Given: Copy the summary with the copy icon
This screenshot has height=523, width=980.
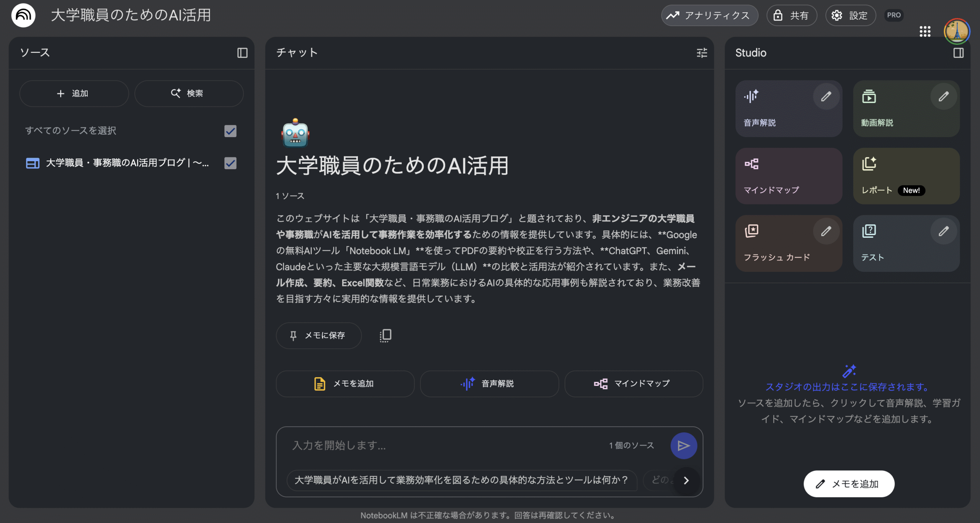Looking at the screenshot, I should coord(385,335).
